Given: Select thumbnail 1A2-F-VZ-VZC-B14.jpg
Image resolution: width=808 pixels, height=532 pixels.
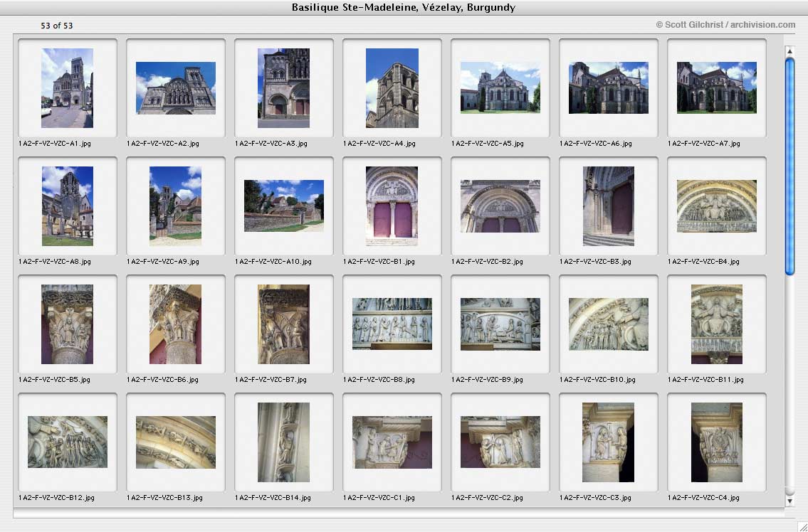Looking at the screenshot, I should click(x=284, y=442).
